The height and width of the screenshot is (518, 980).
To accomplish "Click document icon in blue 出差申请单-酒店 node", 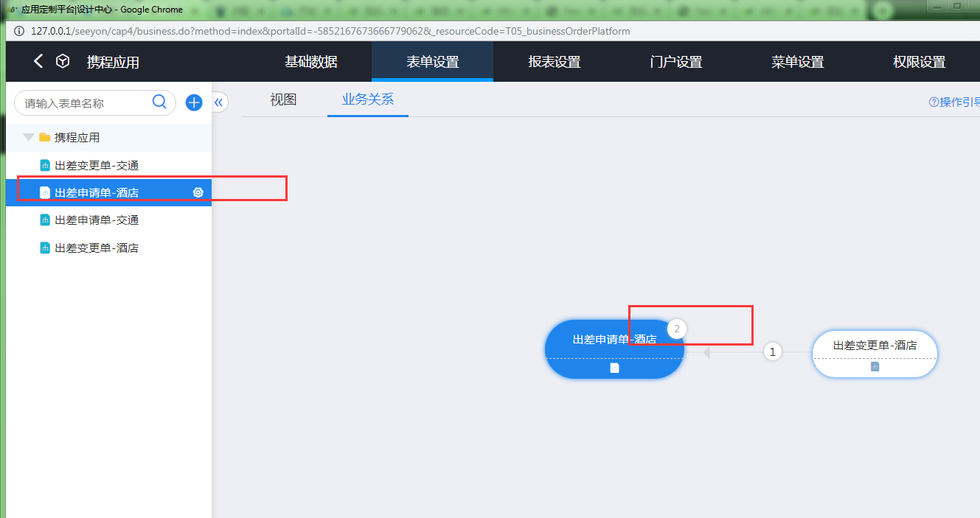I will click(615, 368).
